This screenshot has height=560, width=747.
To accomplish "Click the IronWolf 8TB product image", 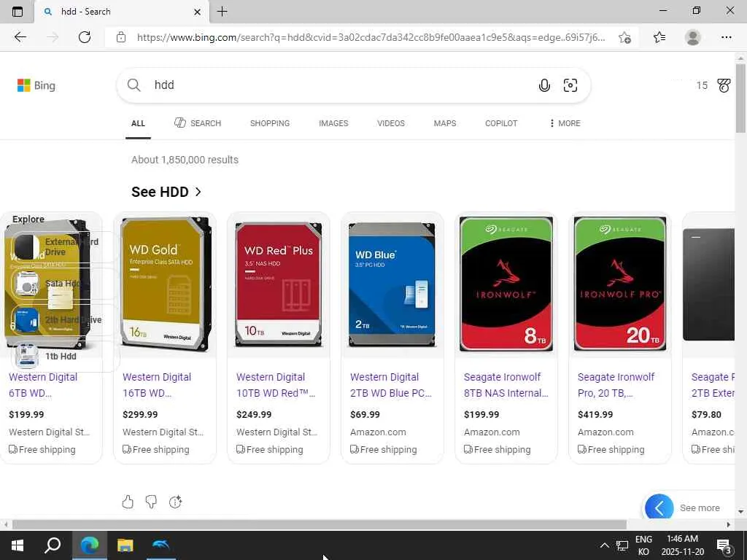I will pos(506,284).
